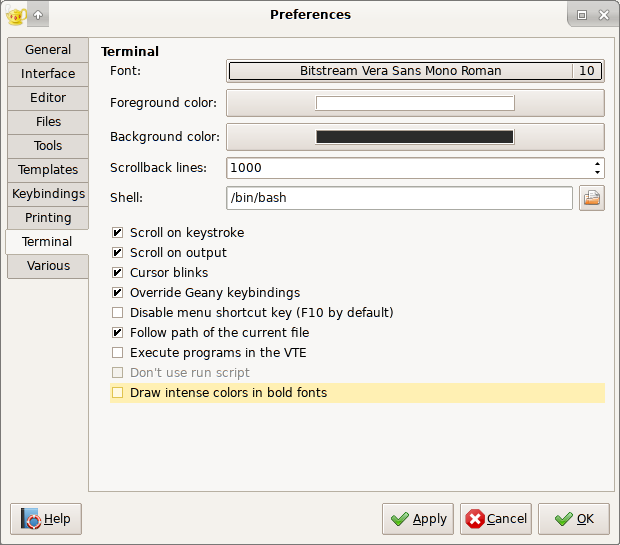Click the maximize icon in the title bar
The height and width of the screenshot is (545, 620).
coord(582,15)
